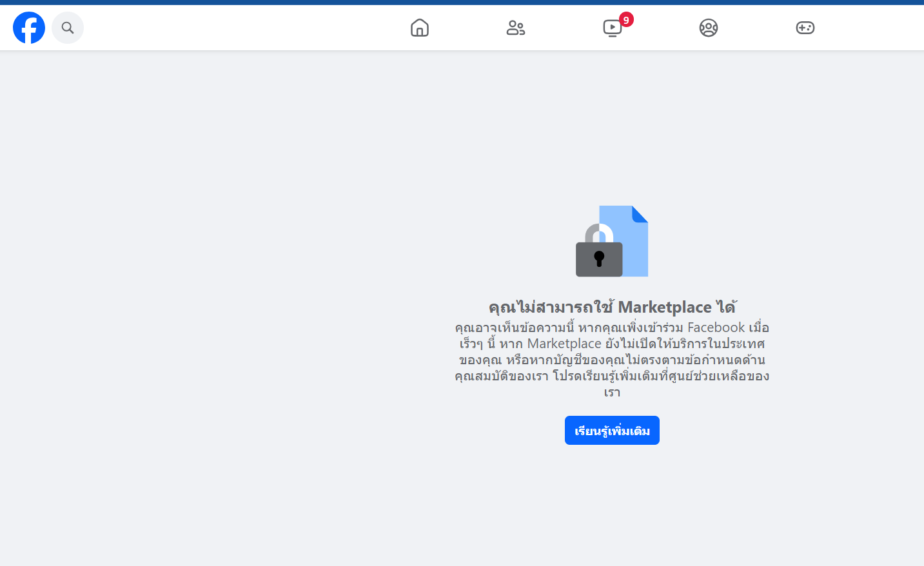924x566 pixels.
Task: Open the Facebook search box
Action: 68,28
